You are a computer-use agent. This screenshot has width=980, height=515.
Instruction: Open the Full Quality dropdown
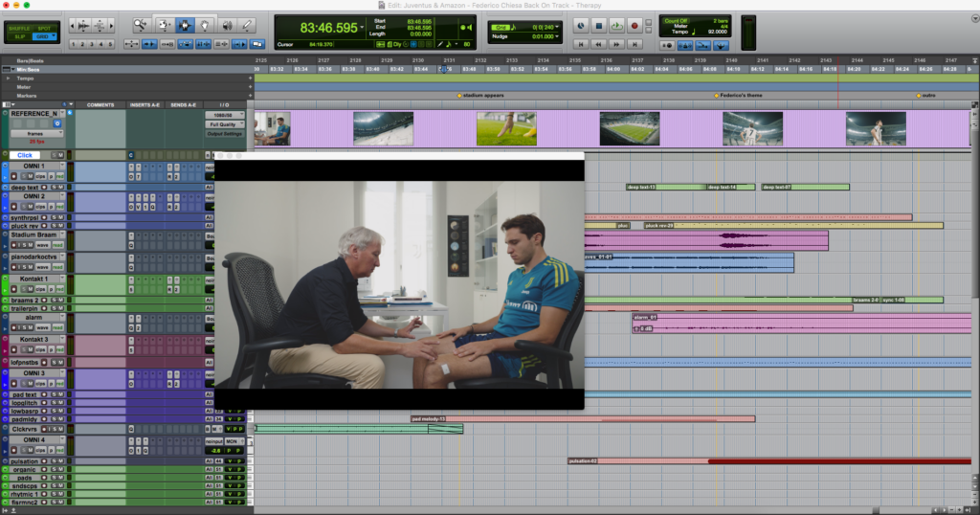[x=224, y=124]
